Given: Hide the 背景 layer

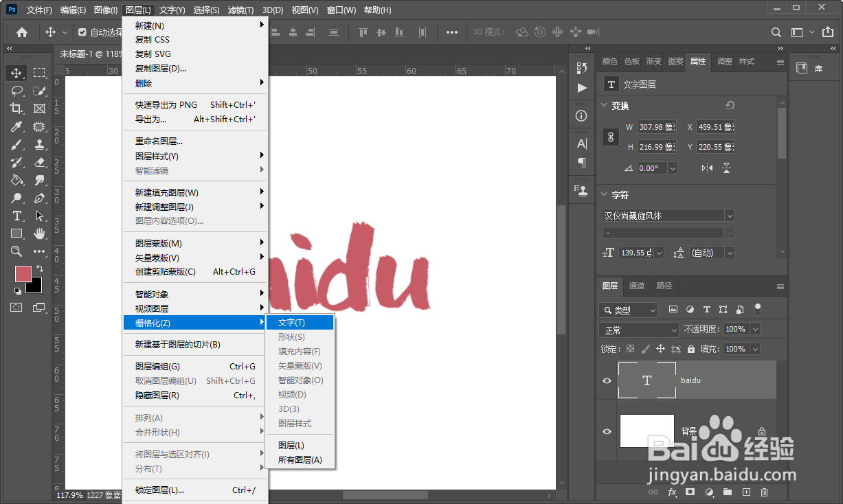Looking at the screenshot, I should click(607, 431).
